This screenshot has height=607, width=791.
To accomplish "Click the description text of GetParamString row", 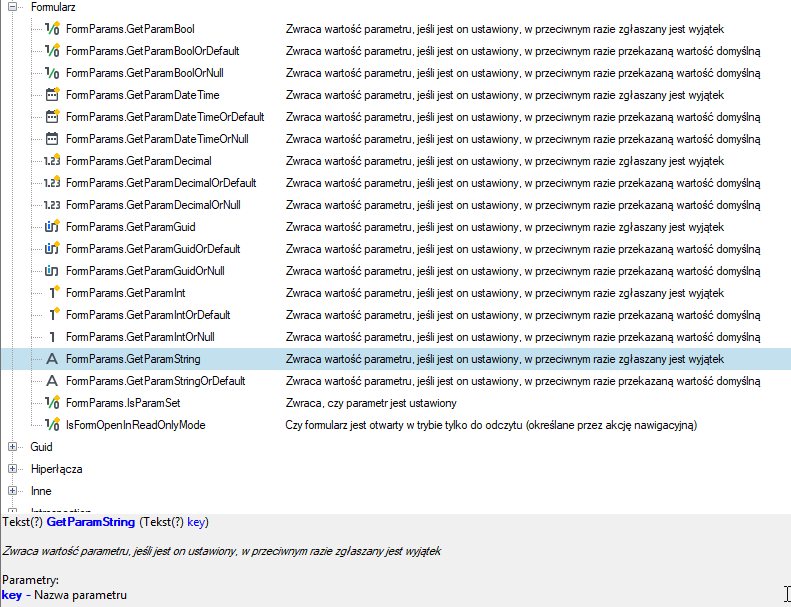I will (504, 359).
